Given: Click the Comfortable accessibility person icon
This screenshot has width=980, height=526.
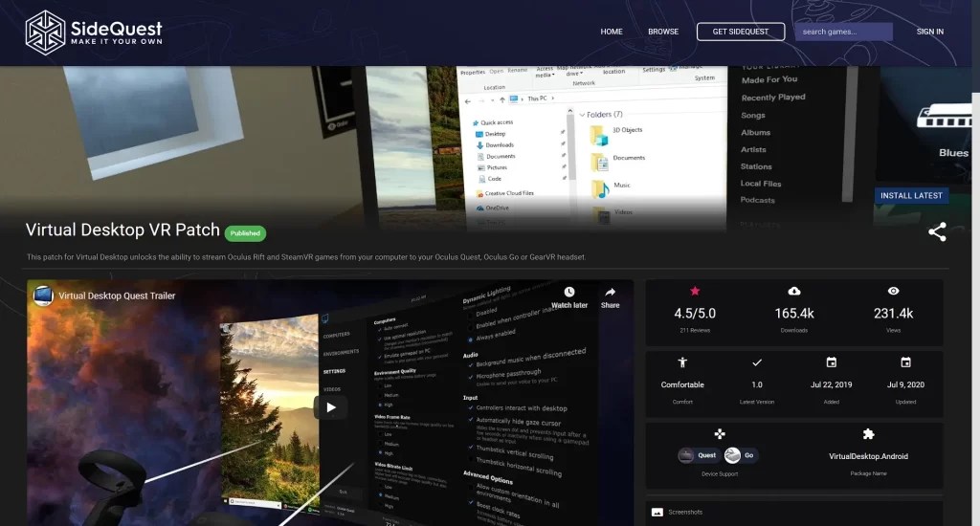Looking at the screenshot, I should click(x=682, y=362).
